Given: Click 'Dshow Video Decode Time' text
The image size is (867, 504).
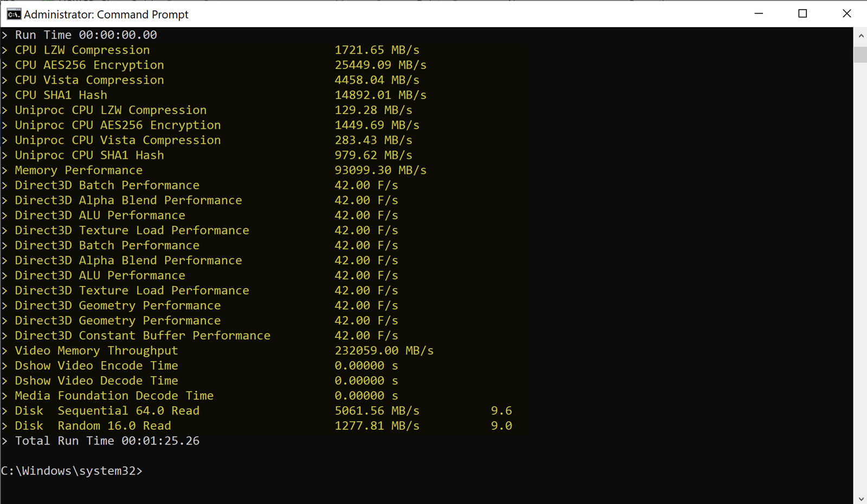Looking at the screenshot, I should [96, 381].
